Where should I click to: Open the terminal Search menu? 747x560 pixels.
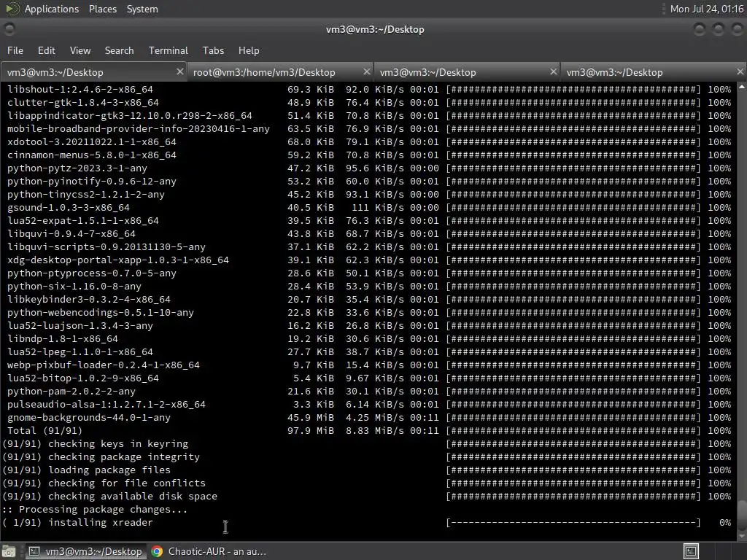pos(119,50)
